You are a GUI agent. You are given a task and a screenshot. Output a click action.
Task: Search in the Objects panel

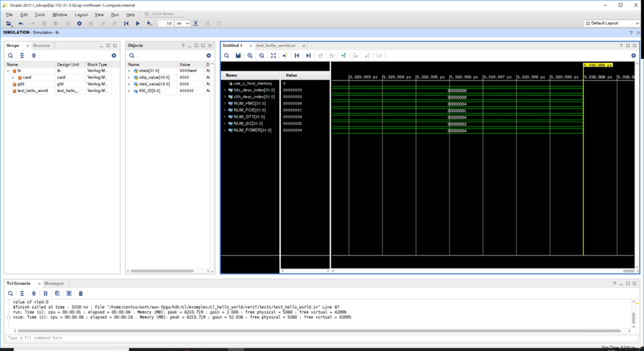tap(131, 55)
